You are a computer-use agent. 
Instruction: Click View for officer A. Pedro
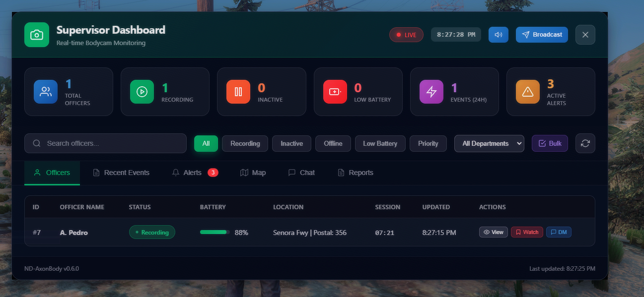tap(493, 232)
